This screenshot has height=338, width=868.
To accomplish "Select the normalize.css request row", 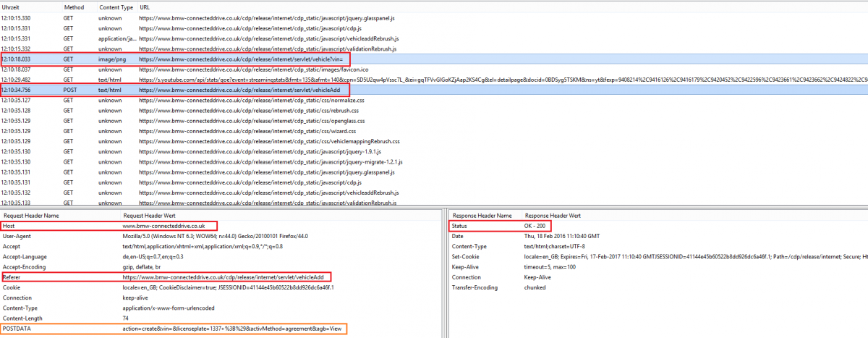I will tap(434, 100).
